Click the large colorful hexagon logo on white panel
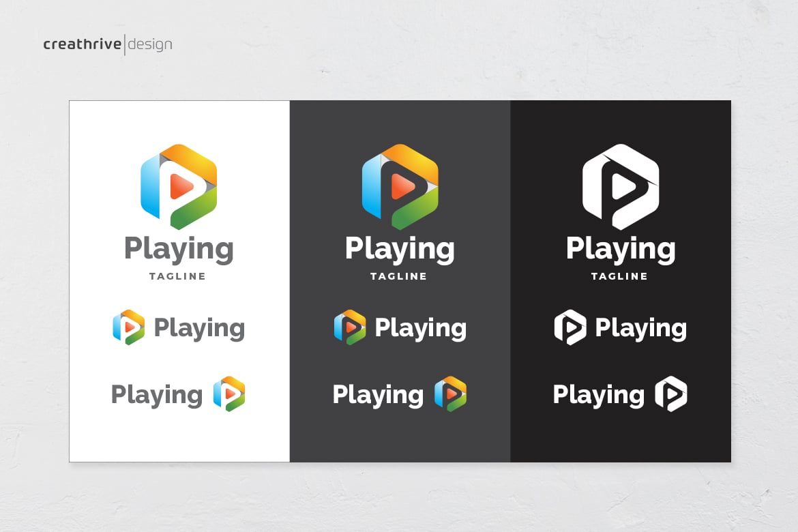This screenshot has height=532, width=798. coord(179,187)
